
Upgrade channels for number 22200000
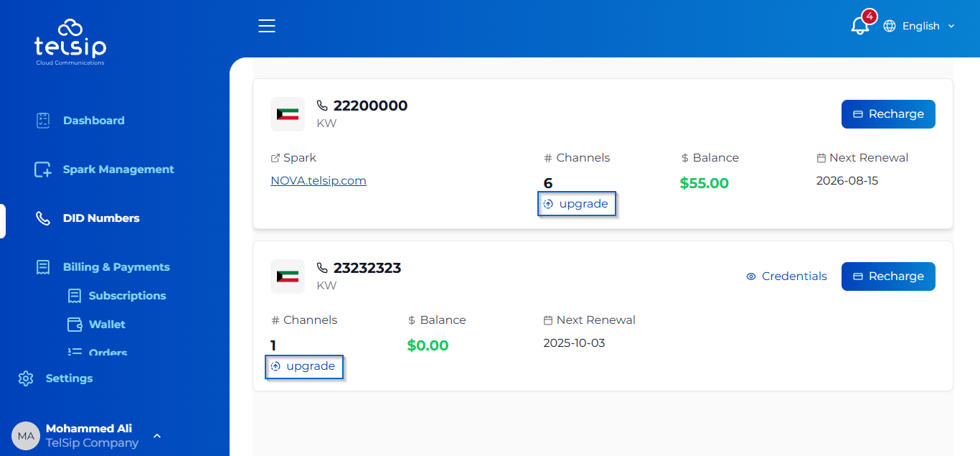577,204
